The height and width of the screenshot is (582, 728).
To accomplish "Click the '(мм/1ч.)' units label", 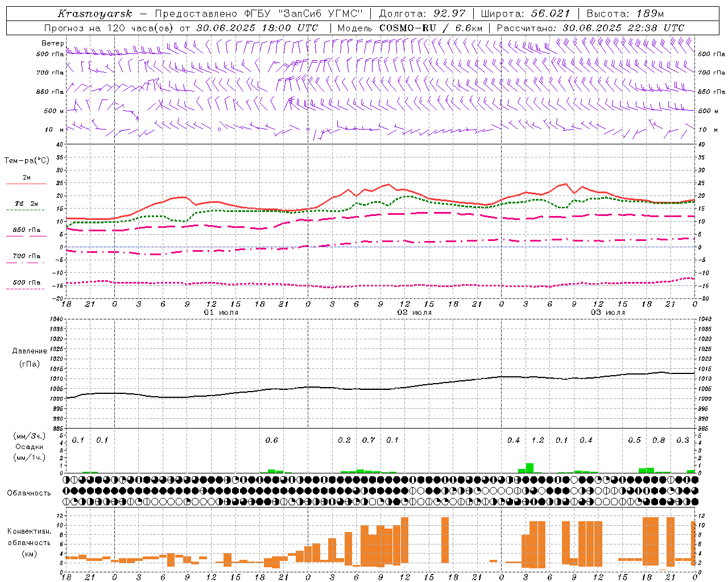I will 30,458.
